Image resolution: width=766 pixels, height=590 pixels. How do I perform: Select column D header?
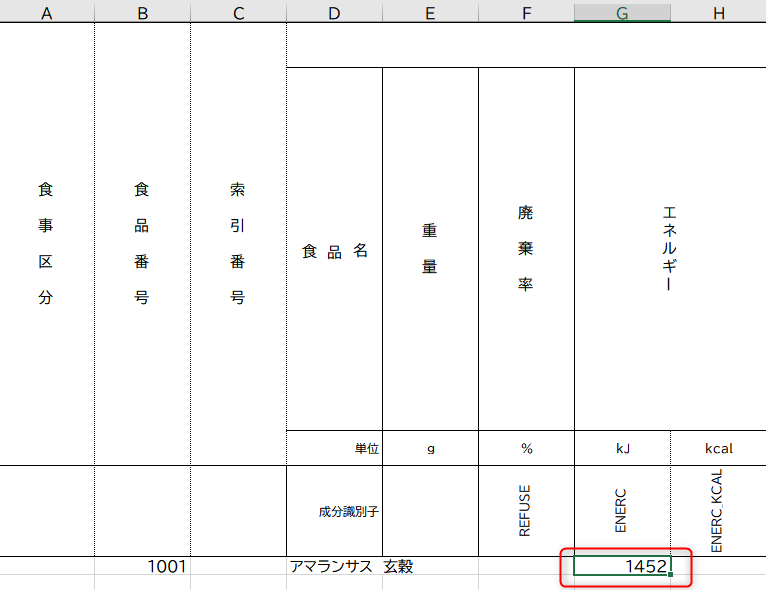pos(334,11)
